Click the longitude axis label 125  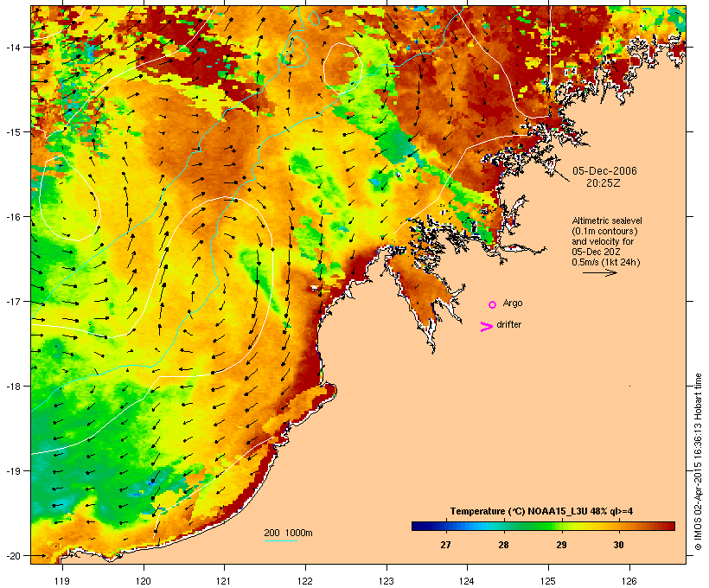pyautogui.click(x=548, y=581)
